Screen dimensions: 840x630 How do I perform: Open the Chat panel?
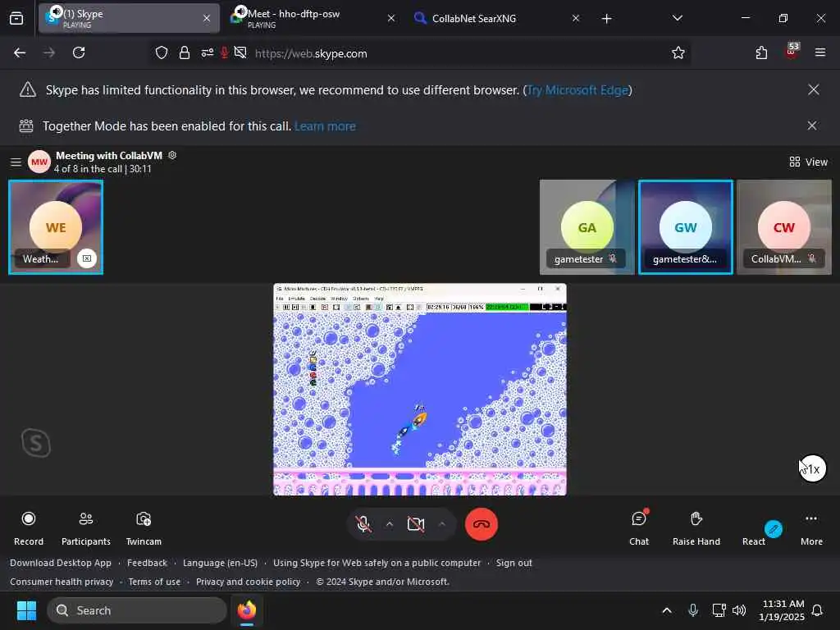pyautogui.click(x=638, y=527)
